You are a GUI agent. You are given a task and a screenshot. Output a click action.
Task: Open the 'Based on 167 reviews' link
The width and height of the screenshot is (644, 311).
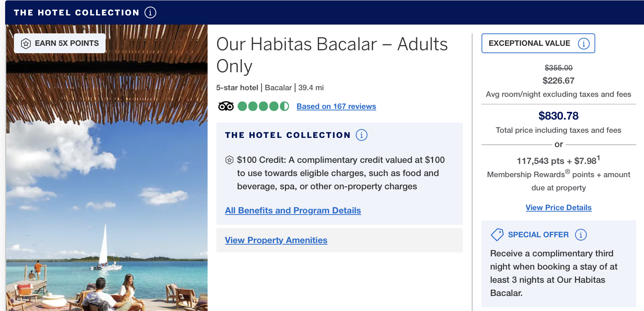point(336,106)
